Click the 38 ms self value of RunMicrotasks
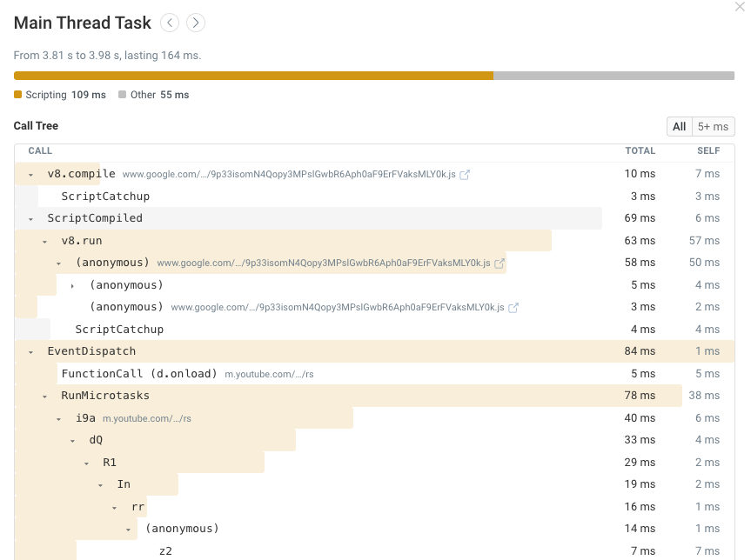 pyautogui.click(x=704, y=396)
